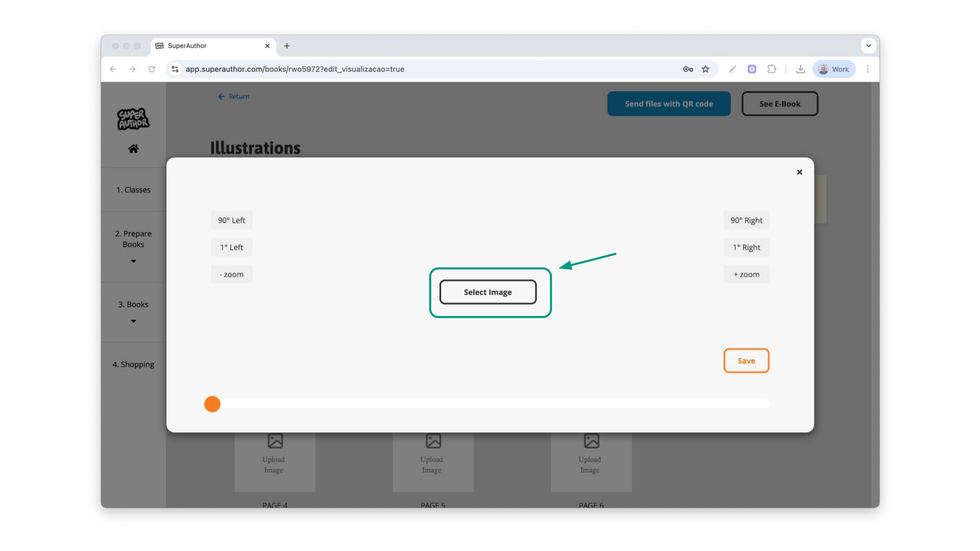Save the illustration changes

(x=746, y=360)
